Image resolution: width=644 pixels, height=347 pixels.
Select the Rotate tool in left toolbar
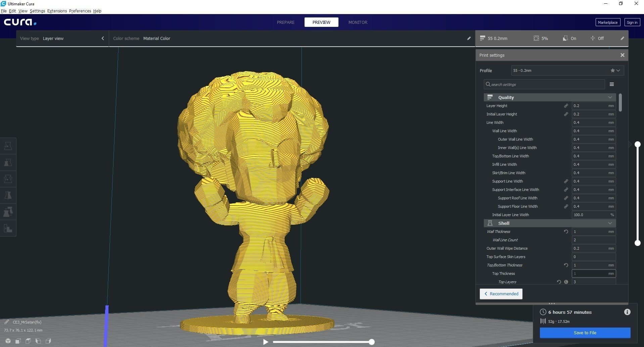click(x=8, y=179)
